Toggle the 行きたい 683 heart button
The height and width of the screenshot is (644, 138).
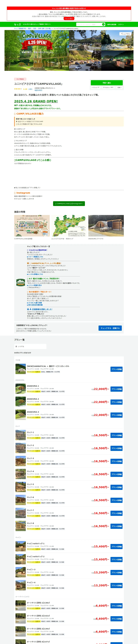coord(108,87)
